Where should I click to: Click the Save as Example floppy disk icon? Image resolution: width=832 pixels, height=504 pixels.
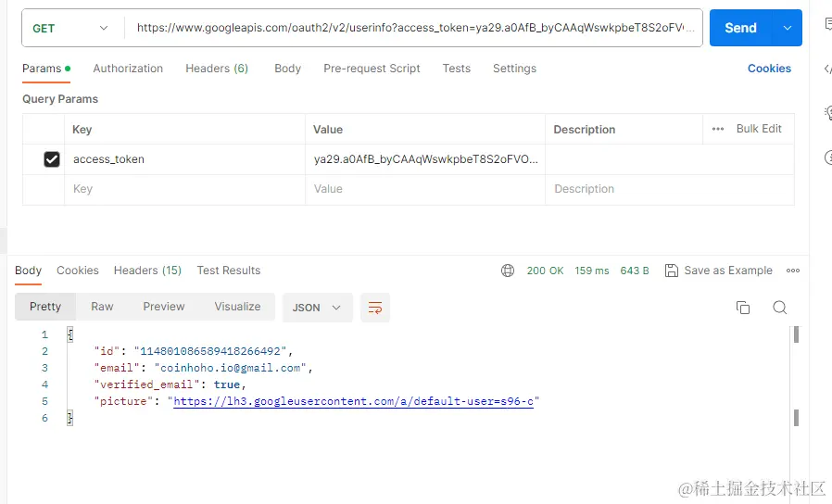click(x=671, y=271)
